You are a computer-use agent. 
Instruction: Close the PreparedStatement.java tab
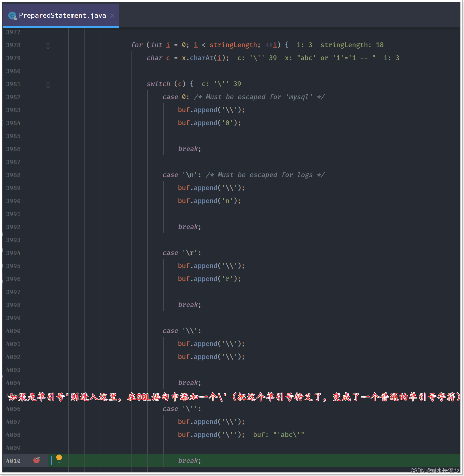[x=112, y=16]
